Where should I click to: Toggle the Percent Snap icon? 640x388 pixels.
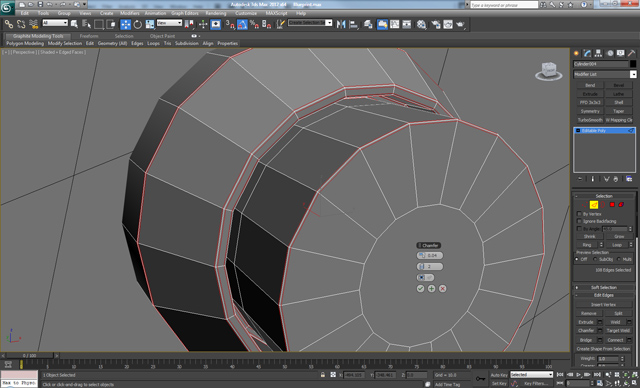(254, 24)
